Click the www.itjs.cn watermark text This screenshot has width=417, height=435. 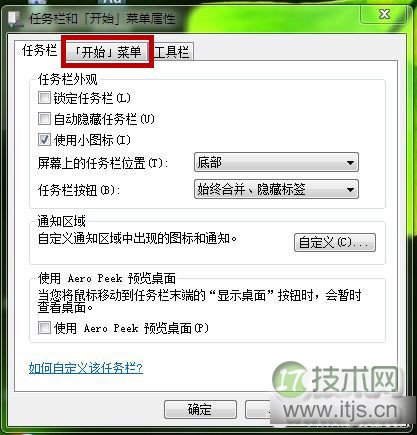(x=340, y=411)
